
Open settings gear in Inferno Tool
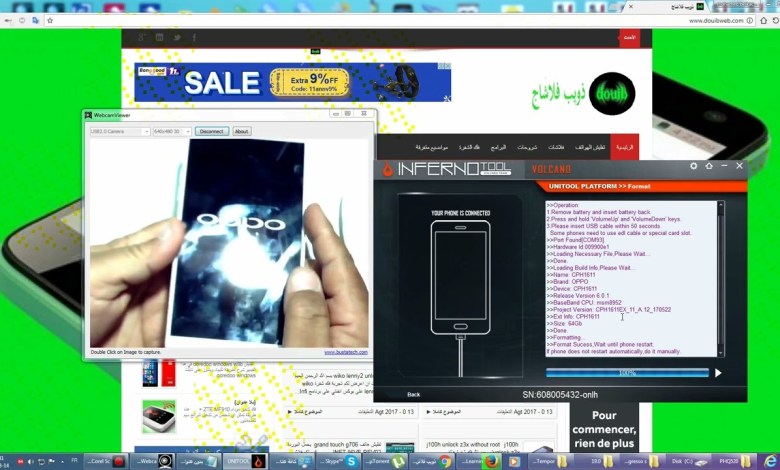pos(694,166)
